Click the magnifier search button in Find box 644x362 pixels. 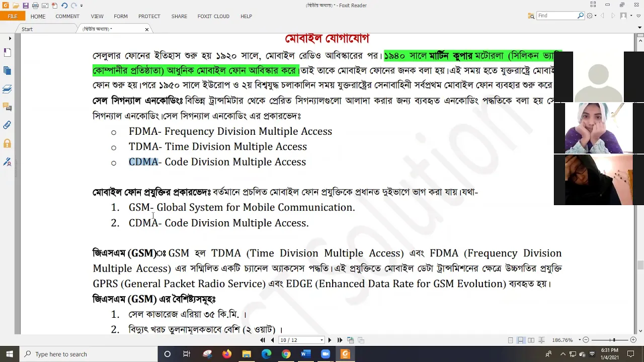tap(581, 16)
